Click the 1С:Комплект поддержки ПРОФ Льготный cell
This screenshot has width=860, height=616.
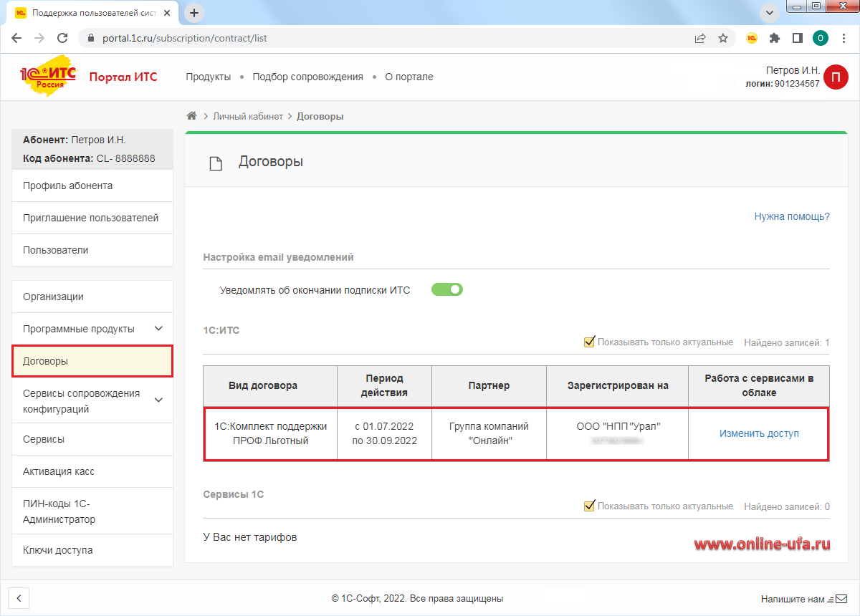click(271, 433)
